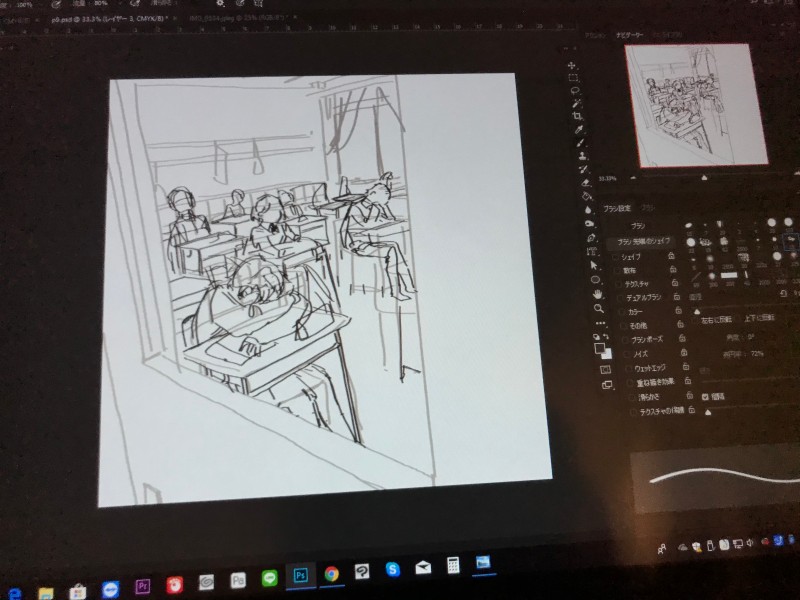
Task: Open Calculator from the taskbar
Action: pos(453,565)
